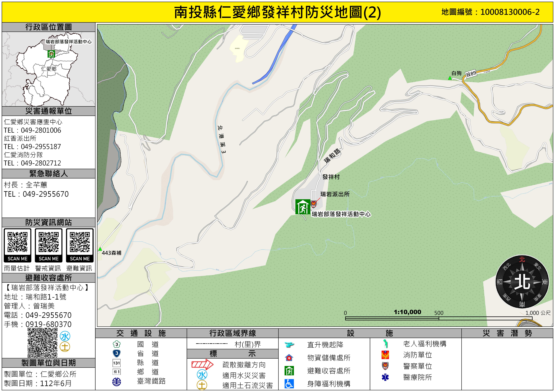Click the wheelchair disability facility legend icon
The image size is (555, 392).
(x=289, y=384)
